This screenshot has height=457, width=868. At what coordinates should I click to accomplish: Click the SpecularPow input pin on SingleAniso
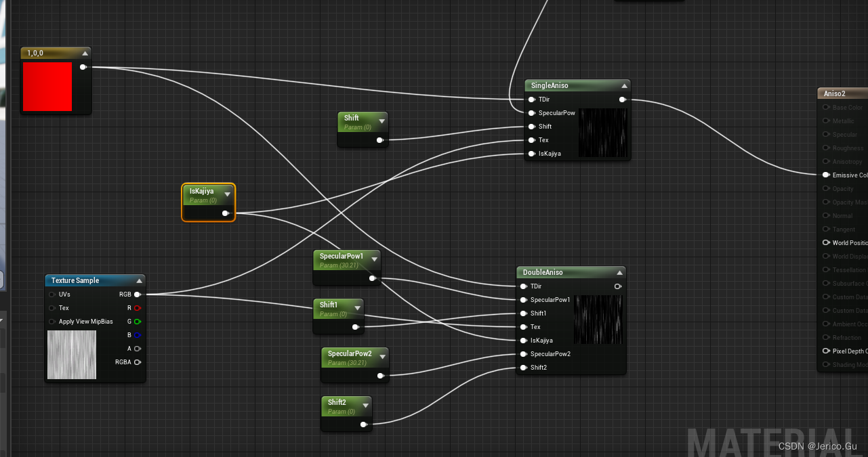tap(532, 112)
